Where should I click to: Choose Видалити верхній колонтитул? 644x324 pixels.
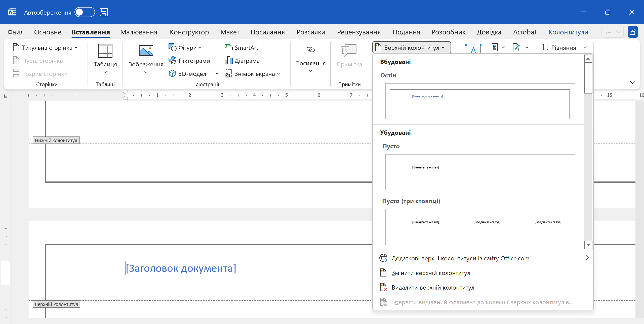(x=433, y=287)
